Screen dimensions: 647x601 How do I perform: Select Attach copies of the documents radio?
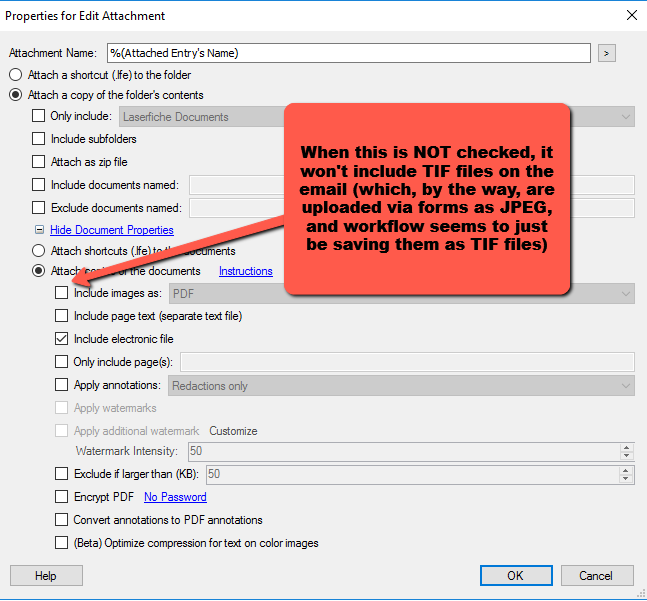(x=38, y=271)
